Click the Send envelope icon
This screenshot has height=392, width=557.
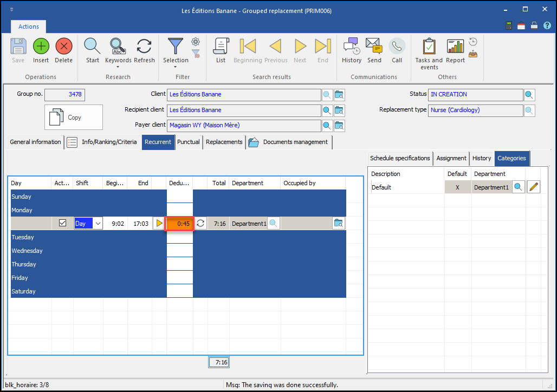coord(374,46)
